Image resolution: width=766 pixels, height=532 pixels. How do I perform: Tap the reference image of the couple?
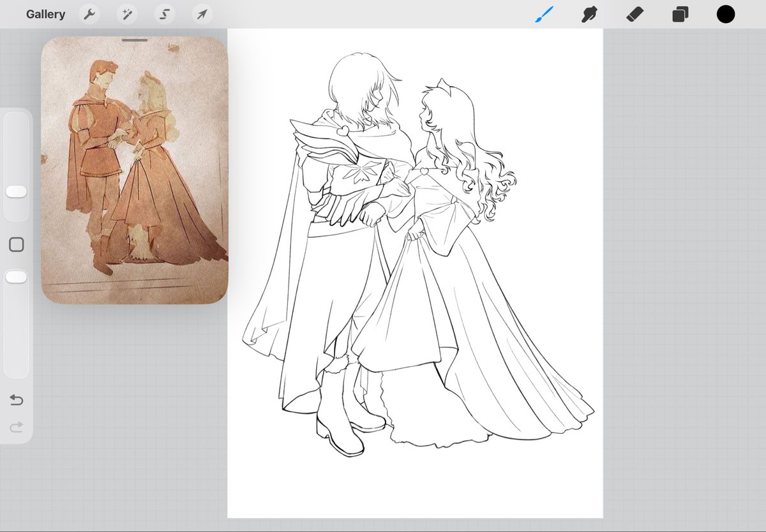[x=135, y=170]
